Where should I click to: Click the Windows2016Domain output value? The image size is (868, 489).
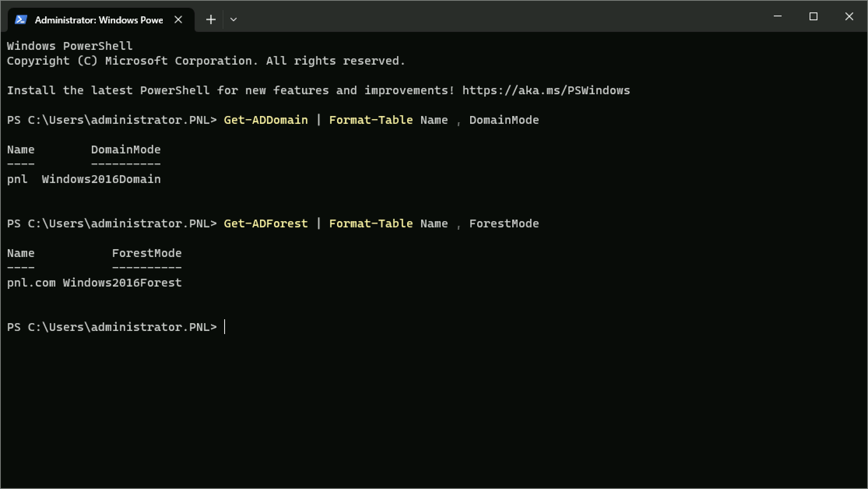[x=101, y=179]
